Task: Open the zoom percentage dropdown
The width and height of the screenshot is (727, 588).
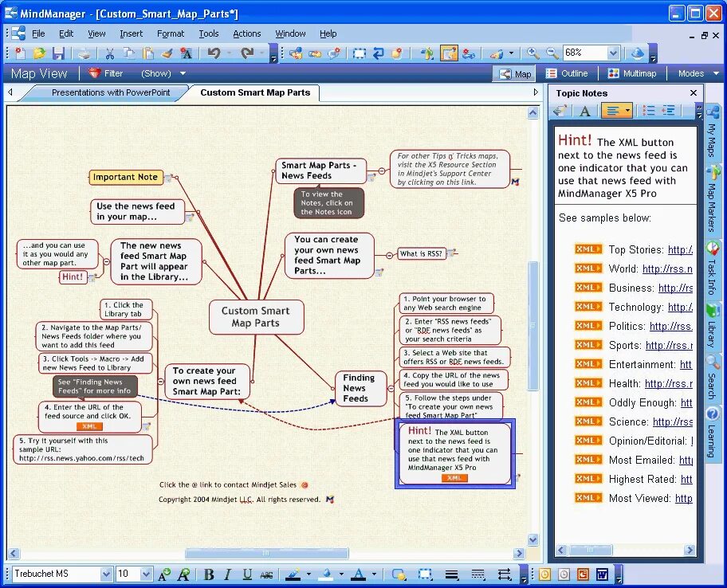Action: pos(613,53)
